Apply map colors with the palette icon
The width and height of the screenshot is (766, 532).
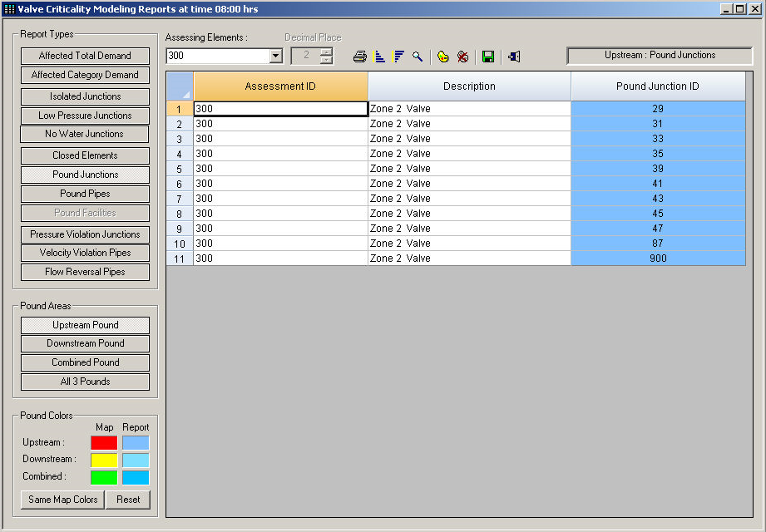(x=443, y=57)
